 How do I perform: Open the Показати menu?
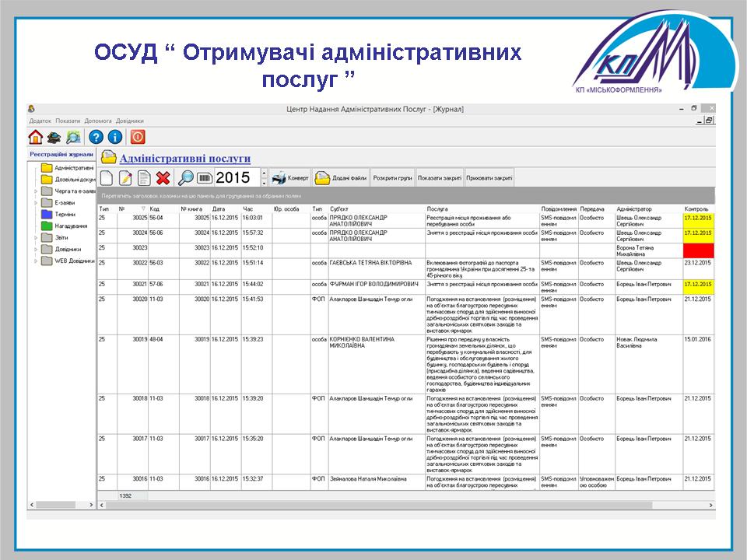(68, 121)
